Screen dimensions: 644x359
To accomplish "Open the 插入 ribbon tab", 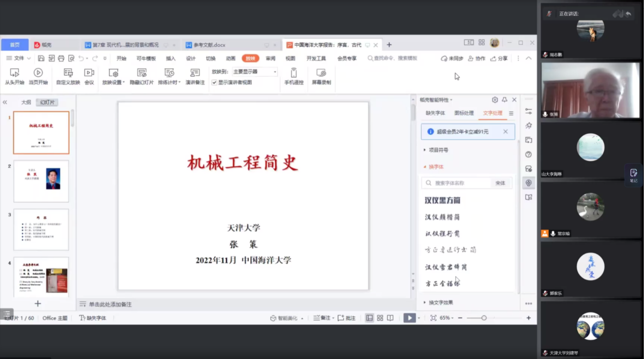I will pyautogui.click(x=171, y=58).
